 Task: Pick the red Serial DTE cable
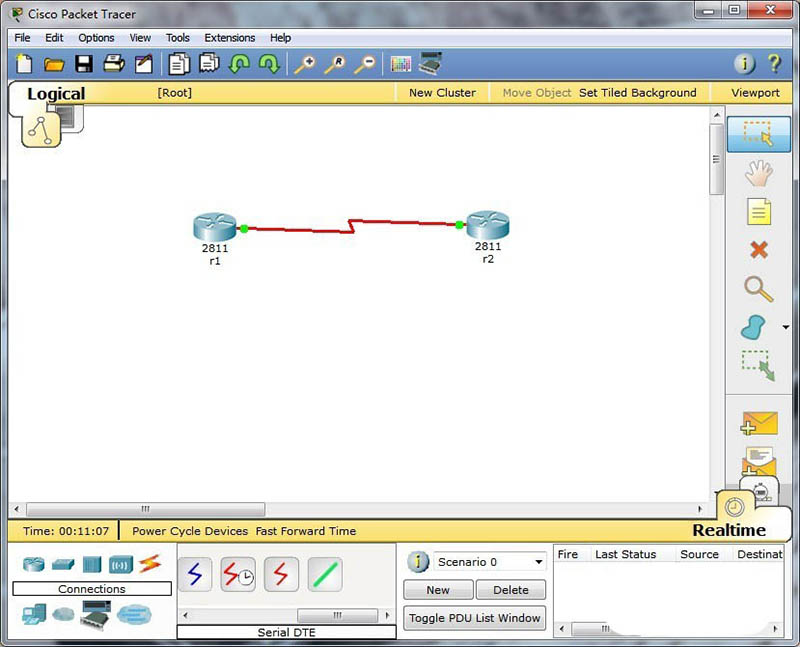pos(281,575)
